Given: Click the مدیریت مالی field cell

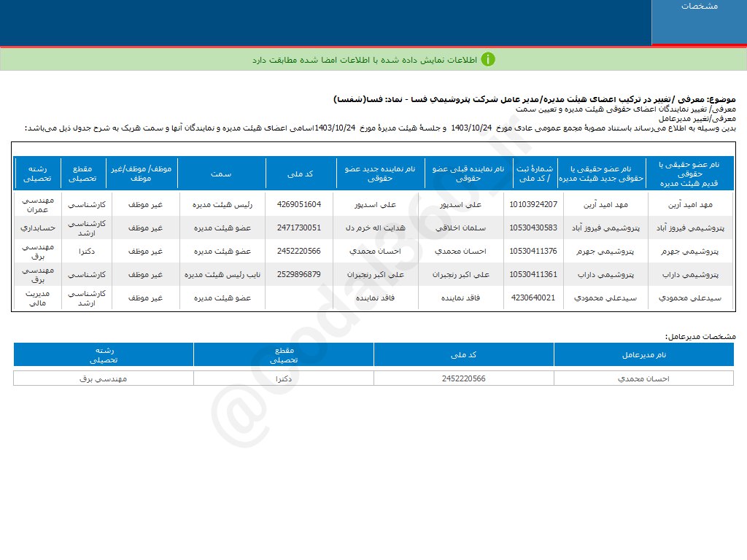Looking at the screenshot, I should tap(36, 298).
